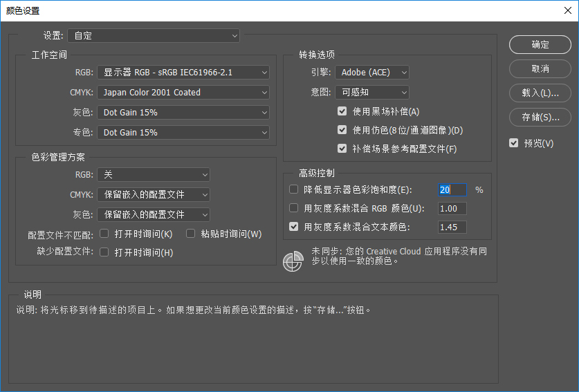The width and height of the screenshot is (579, 392).
Task: Open the 引擎 Adobe (ACE) dropdown
Action: point(372,73)
